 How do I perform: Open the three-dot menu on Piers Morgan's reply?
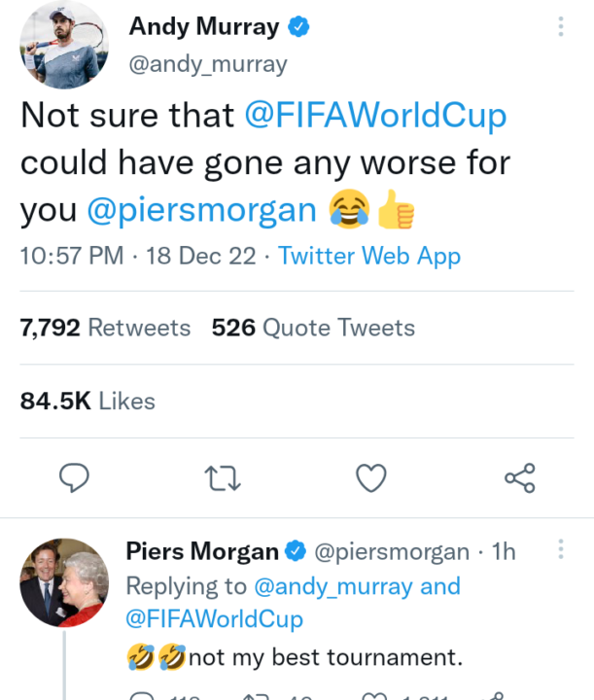point(561,551)
